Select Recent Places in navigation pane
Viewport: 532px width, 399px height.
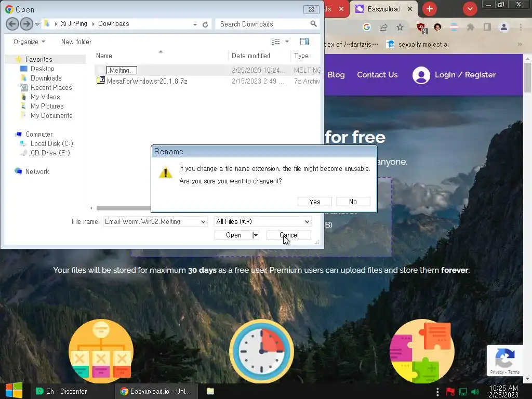pos(51,87)
